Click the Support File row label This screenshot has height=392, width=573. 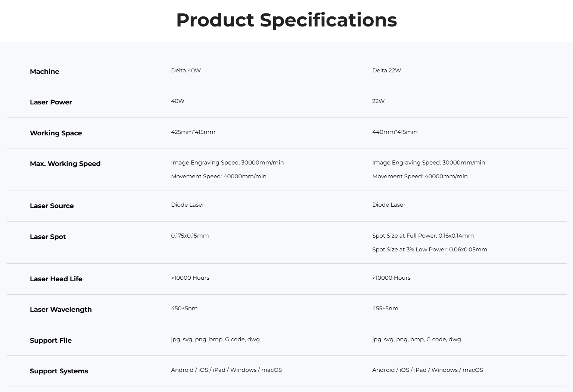coord(51,341)
